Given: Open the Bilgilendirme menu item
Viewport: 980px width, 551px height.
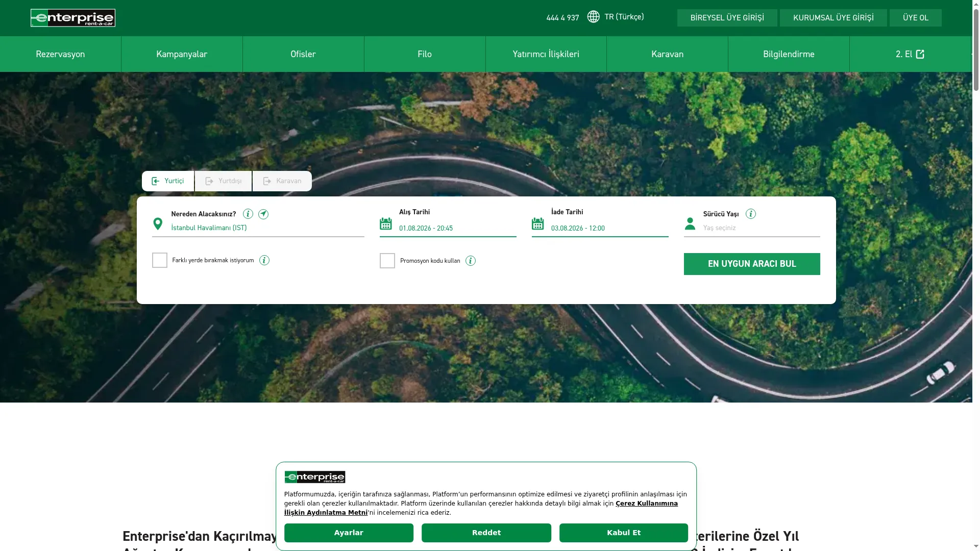Looking at the screenshot, I should pyautogui.click(x=789, y=54).
